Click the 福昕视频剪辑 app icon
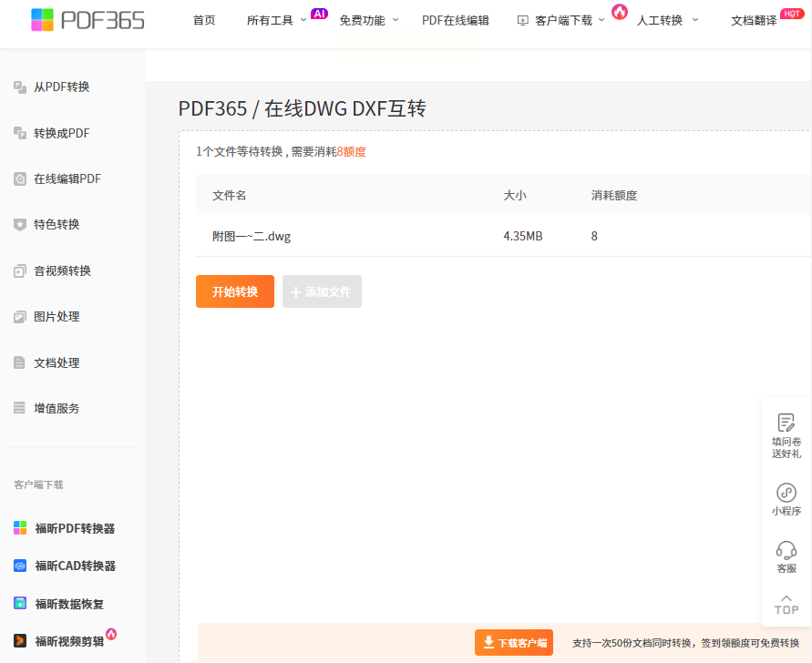The height and width of the screenshot is (663, 812). click(x=20, y=641)
